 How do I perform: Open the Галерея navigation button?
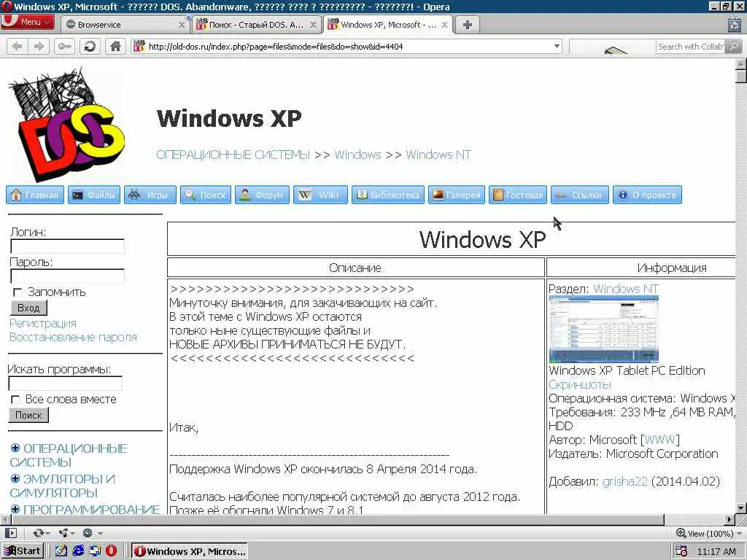coord(457,195)
